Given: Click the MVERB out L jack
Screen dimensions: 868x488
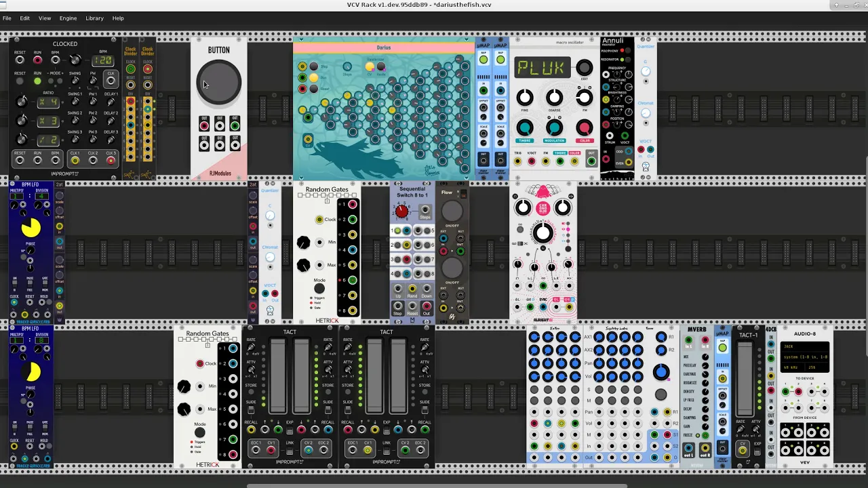Looking at the screenshot, I should click(x=688, y=448).
